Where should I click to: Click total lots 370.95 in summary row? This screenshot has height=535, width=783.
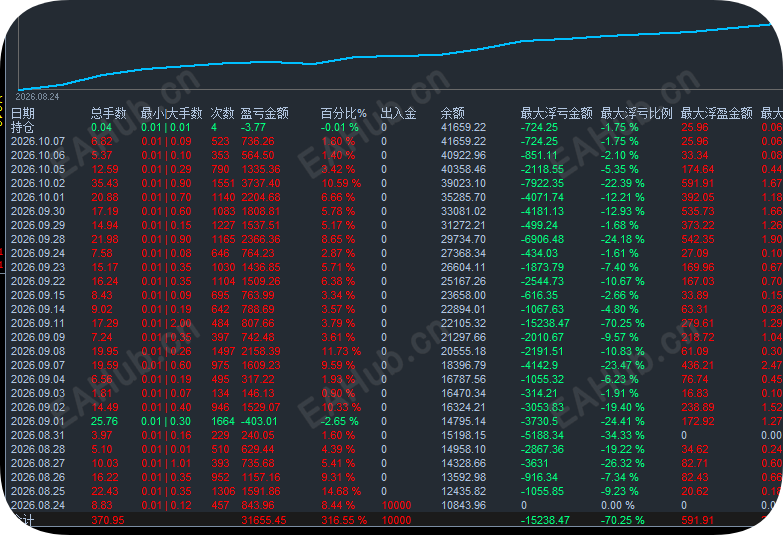click(108, 520)
